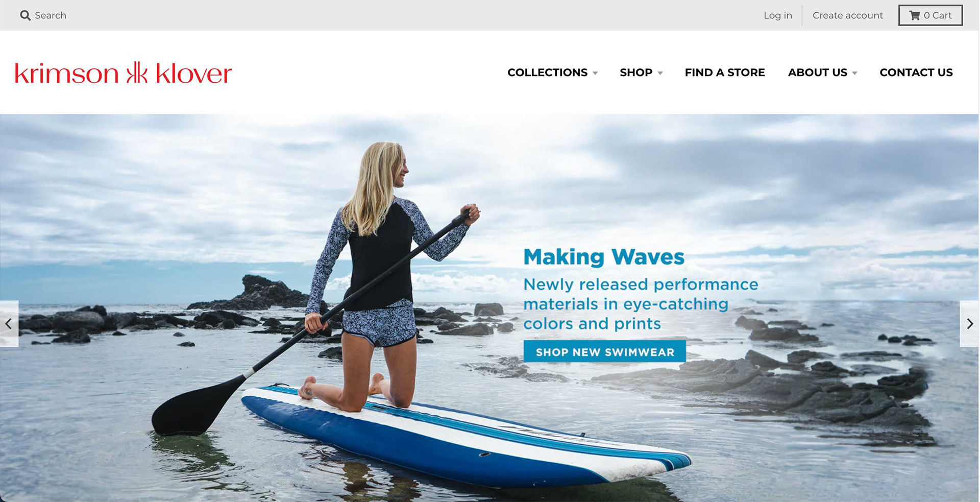Expand the Shop dropdown arrow

660,74
